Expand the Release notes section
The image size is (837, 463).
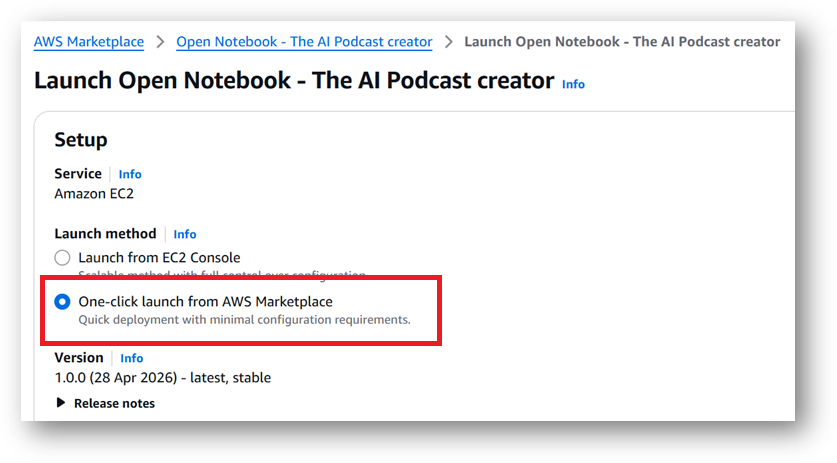106,403
